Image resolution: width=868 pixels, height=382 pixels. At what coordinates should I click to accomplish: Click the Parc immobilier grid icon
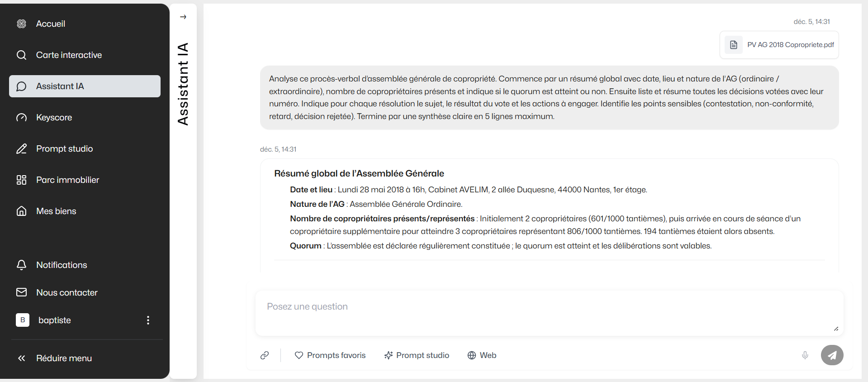pos(21,180)
